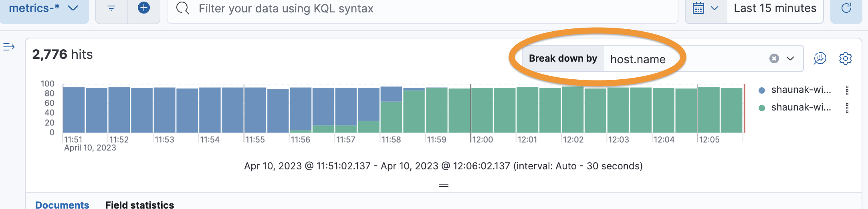The width and height of the screenshot is (868, 209).
Task: Click the 11:58 mixed blue-green bar
Action: pyautogui.click(x=391, y=110)
